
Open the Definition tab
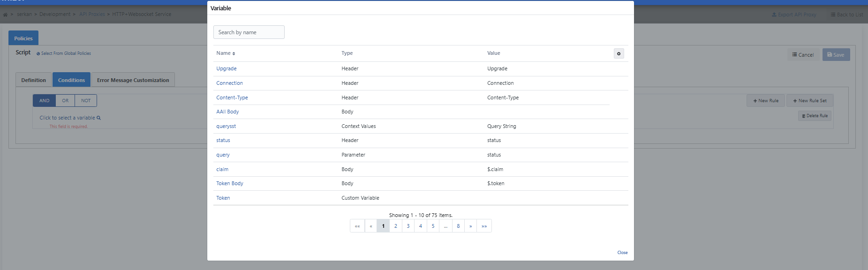click(34, 80)
